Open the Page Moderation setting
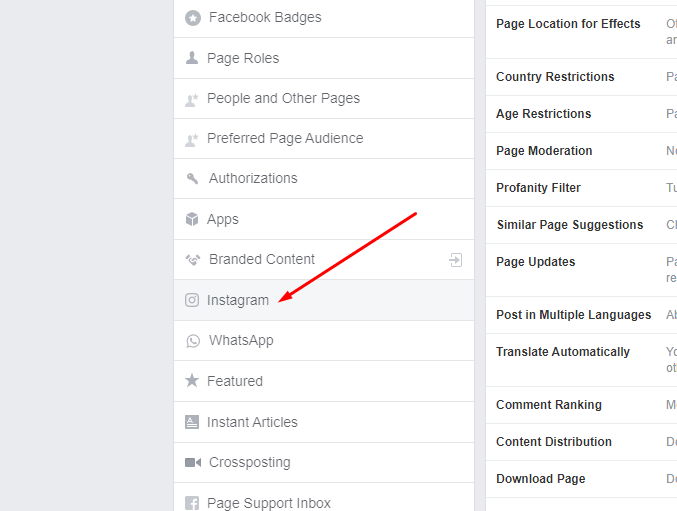This screenshot has width=677, height=511. coord(582,151)
